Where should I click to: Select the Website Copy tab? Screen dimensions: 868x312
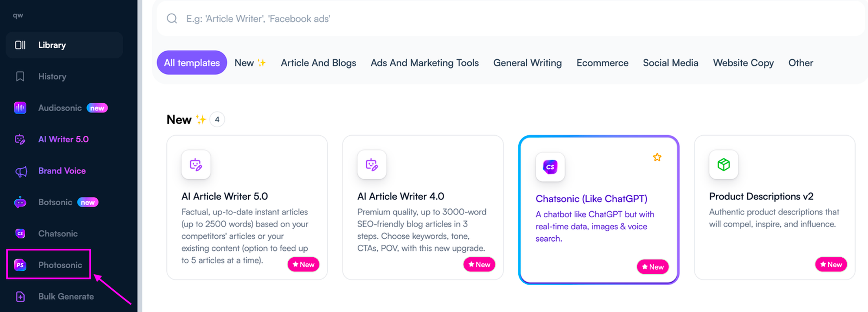(x=743, y=63)
